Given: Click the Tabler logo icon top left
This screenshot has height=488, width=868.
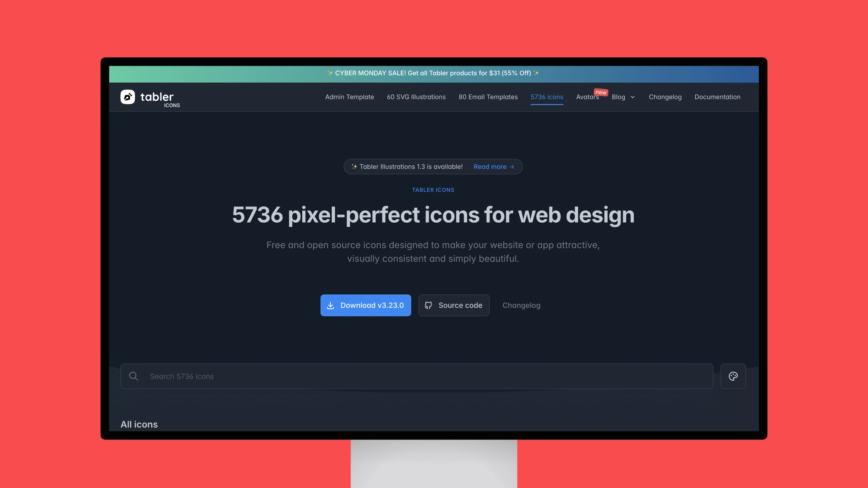Looking at the screenshot, I should [x=128, y=97].
